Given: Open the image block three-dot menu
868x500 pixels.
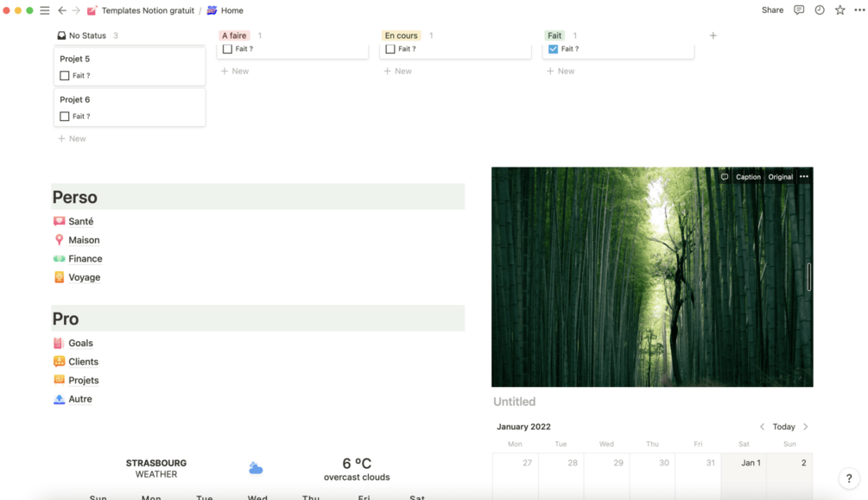Looking at the screenshot, I should (x=804, y=177).
